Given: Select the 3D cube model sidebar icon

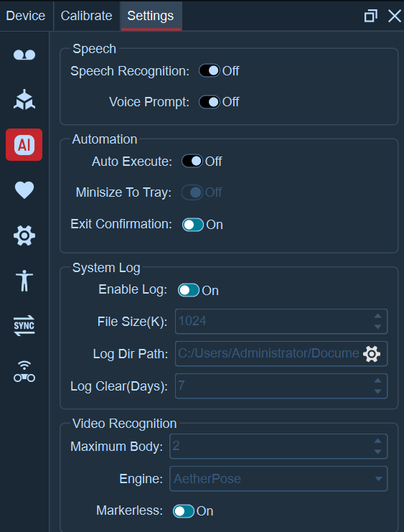Looking at the screenshot, I should pyautogui.click(x=24, y=100).
